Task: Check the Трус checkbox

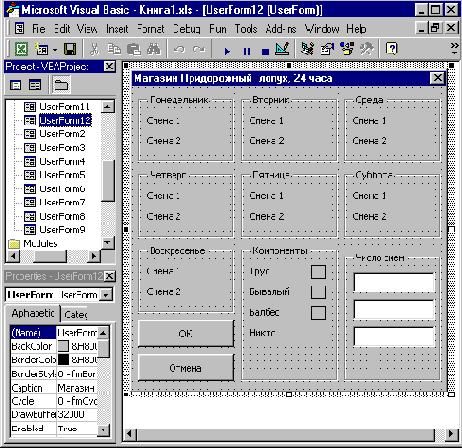Action: [318, 272]
